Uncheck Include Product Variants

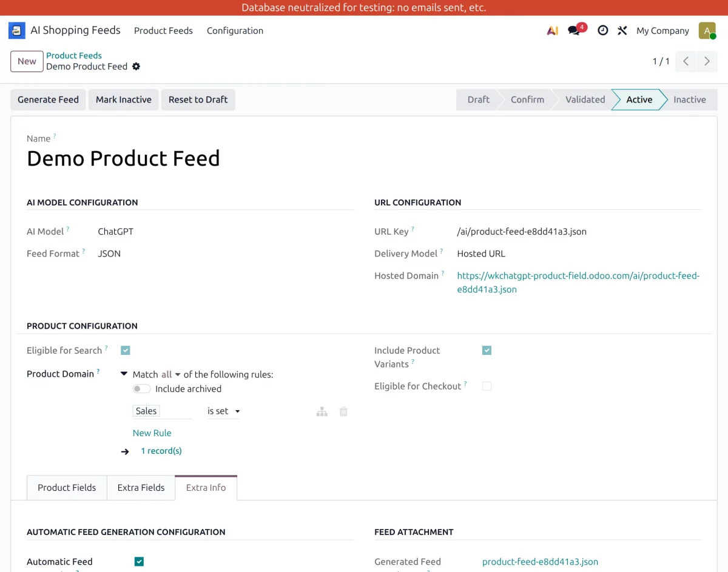point(486,350)
